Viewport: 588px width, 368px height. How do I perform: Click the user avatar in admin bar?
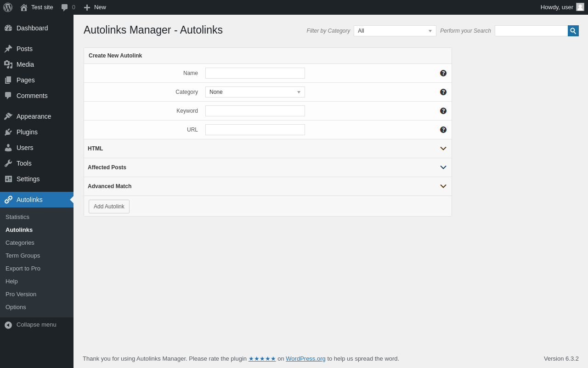click(580, 7)
